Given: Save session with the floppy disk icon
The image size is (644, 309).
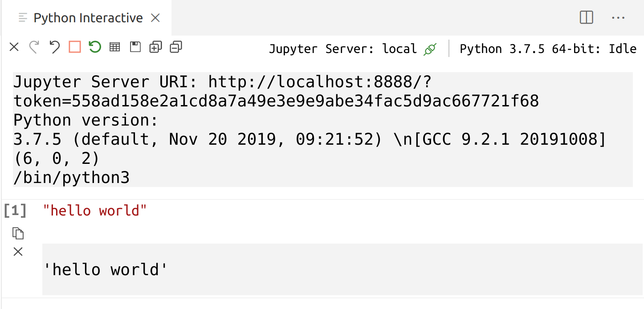Looking at the screenshot, I should (135, 47).
